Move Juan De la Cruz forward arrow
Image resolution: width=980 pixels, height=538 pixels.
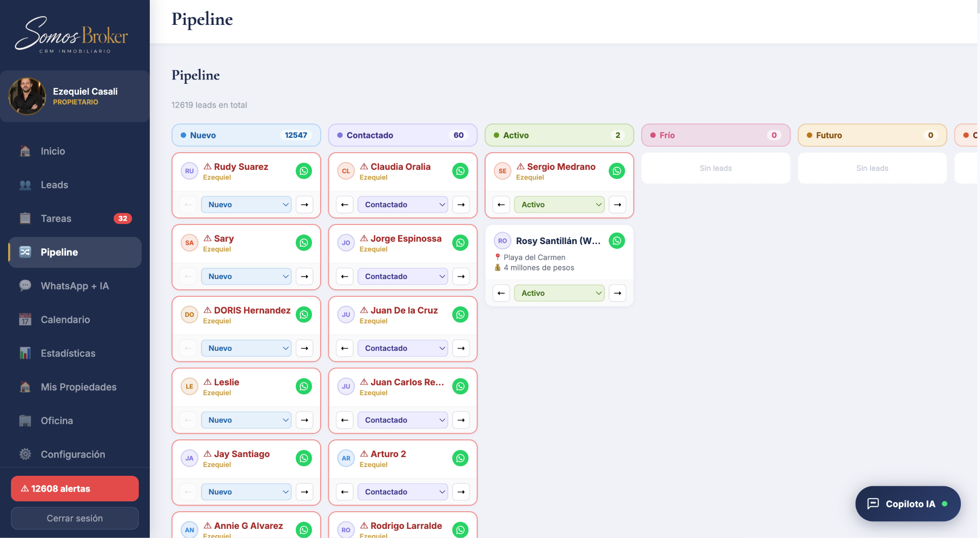[x=461, y=348]
